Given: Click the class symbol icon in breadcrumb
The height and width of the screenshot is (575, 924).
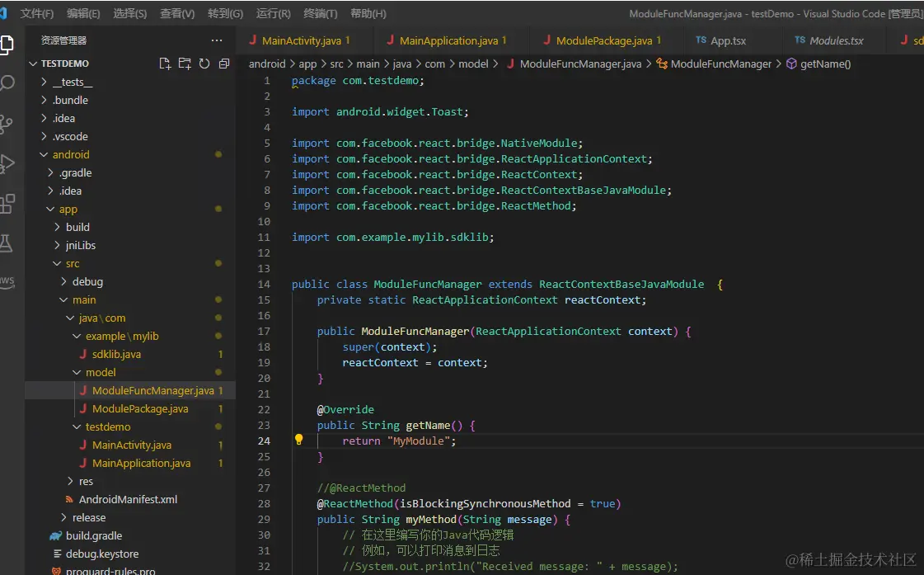Looking at the screenshot, I should click(662, 64).
